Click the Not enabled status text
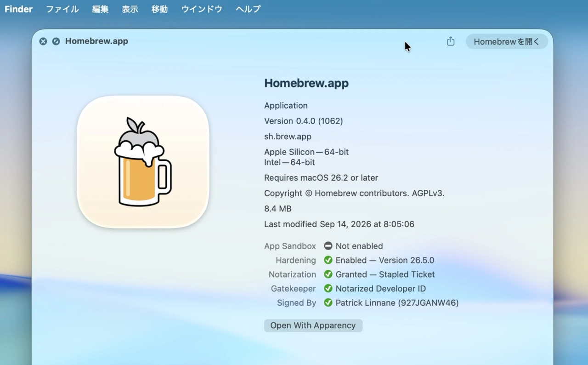 pos(359,246)
